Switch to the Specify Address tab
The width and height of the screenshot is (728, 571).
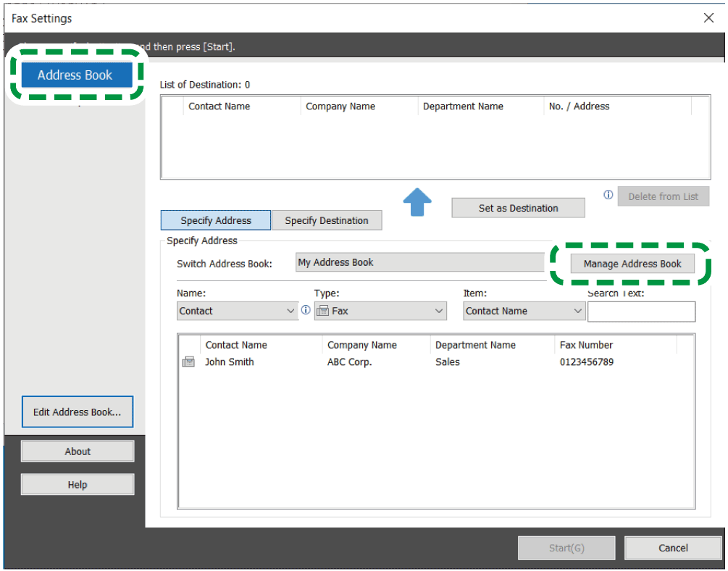click(216, 220)
